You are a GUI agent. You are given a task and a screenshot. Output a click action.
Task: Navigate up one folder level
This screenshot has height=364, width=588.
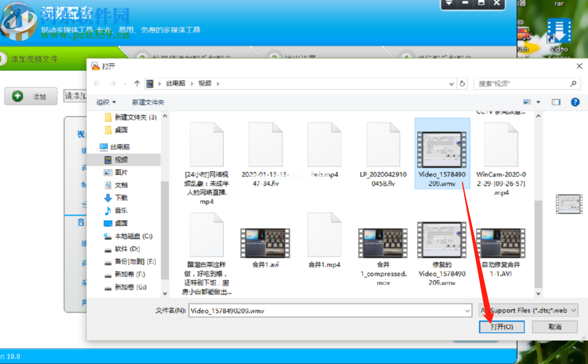[x=137, y=84]
